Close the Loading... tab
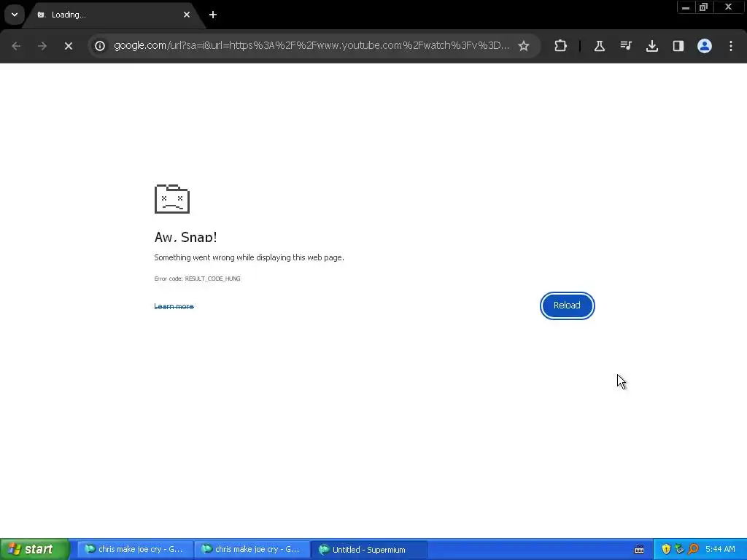Image resolution: width=747 pixels, height=560 pixels. point(187,15)
